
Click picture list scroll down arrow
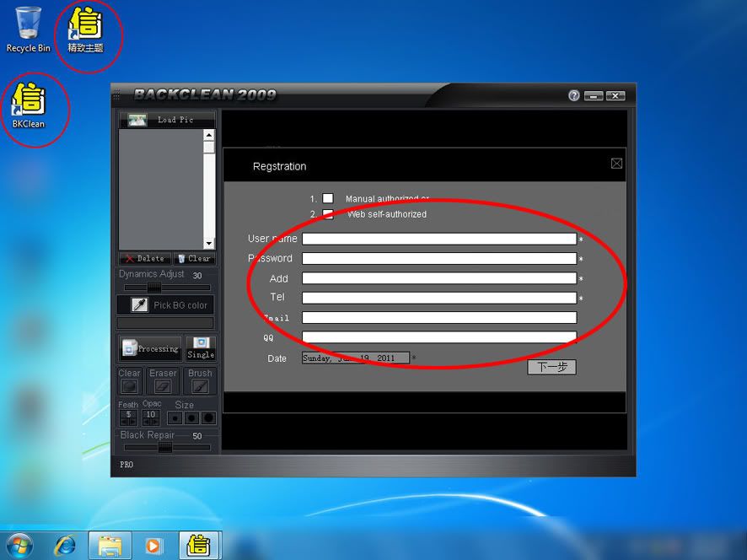(208, 244)
